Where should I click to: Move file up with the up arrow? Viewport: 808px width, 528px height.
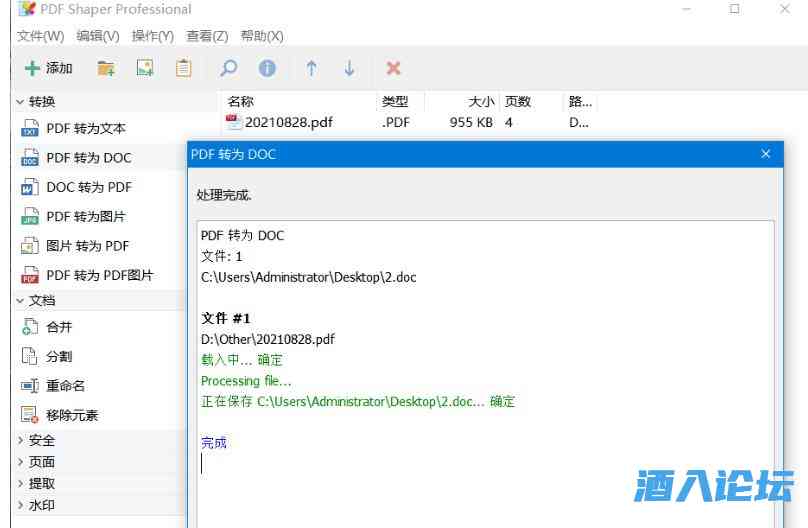coord(311,68)
